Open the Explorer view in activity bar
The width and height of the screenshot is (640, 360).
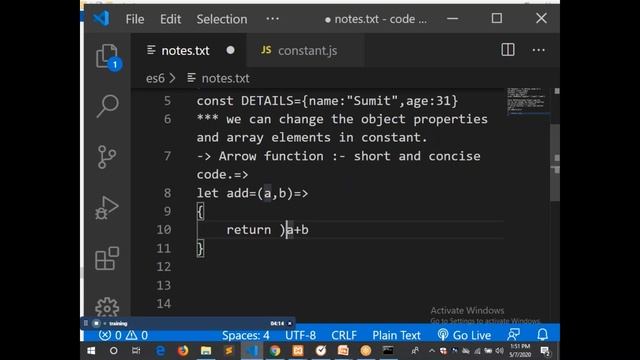107,56
